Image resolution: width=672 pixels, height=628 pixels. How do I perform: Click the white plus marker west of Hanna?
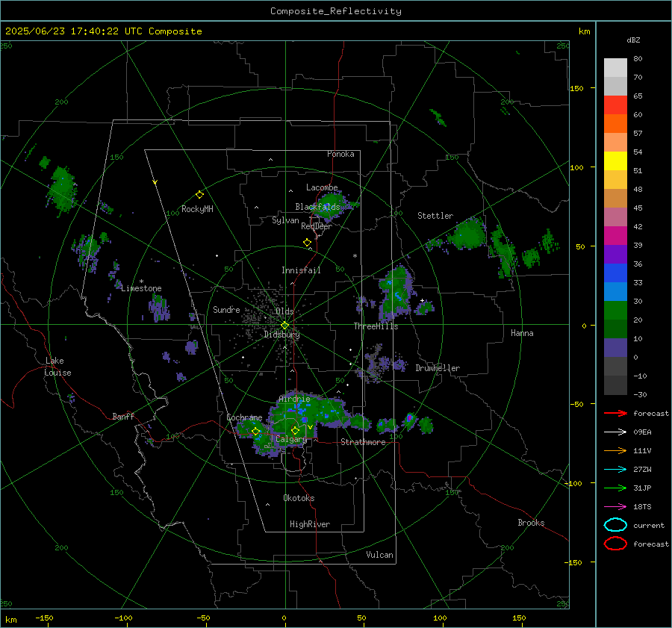[422, 300]
